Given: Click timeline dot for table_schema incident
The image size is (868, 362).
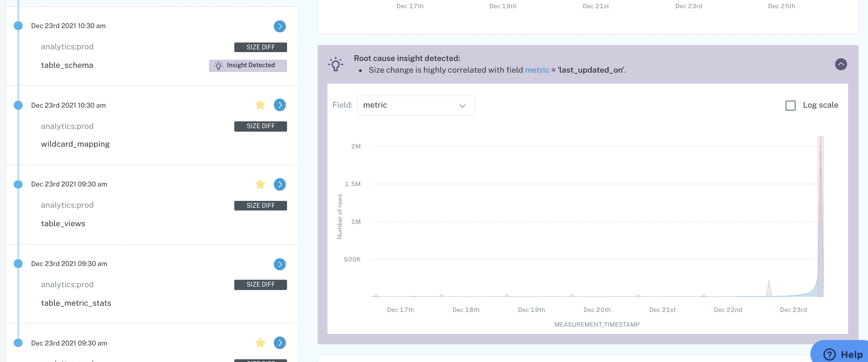Looking at the screenshot, I should point(18,26).
